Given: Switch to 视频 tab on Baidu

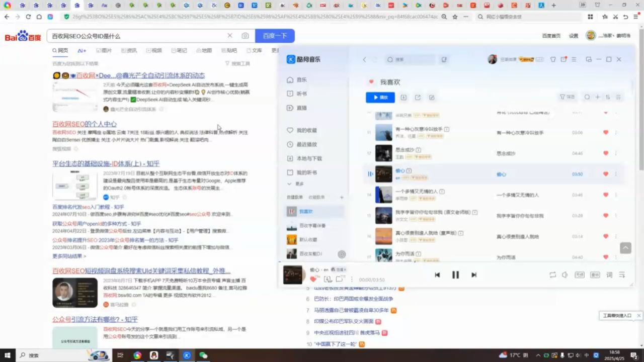Looking at the screenshot, I should [x=154, y=51].
